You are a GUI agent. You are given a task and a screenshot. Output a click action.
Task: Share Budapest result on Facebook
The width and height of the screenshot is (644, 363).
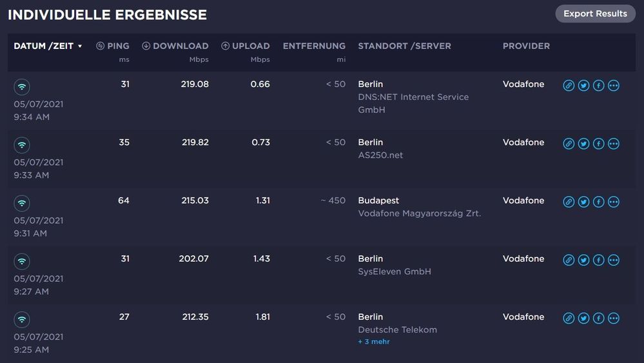tap(598, 202)
